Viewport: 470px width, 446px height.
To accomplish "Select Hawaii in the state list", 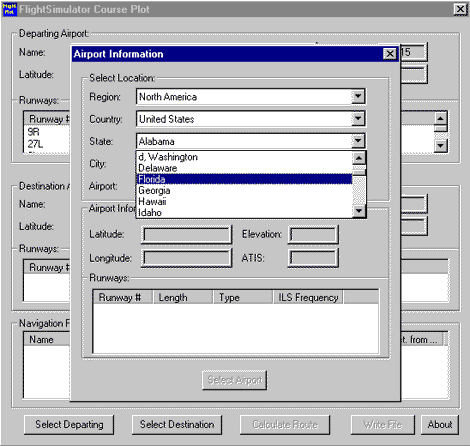I will coord(245,201).
